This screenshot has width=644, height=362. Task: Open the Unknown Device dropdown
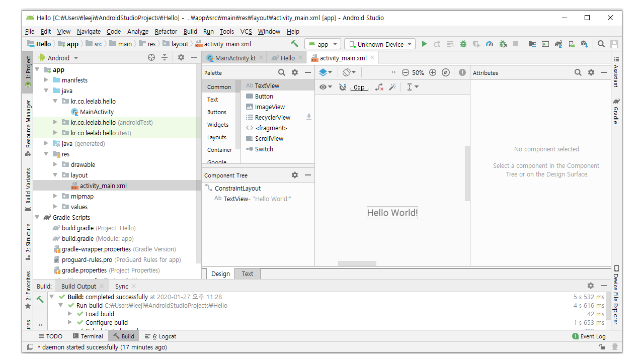pos(380,44)
